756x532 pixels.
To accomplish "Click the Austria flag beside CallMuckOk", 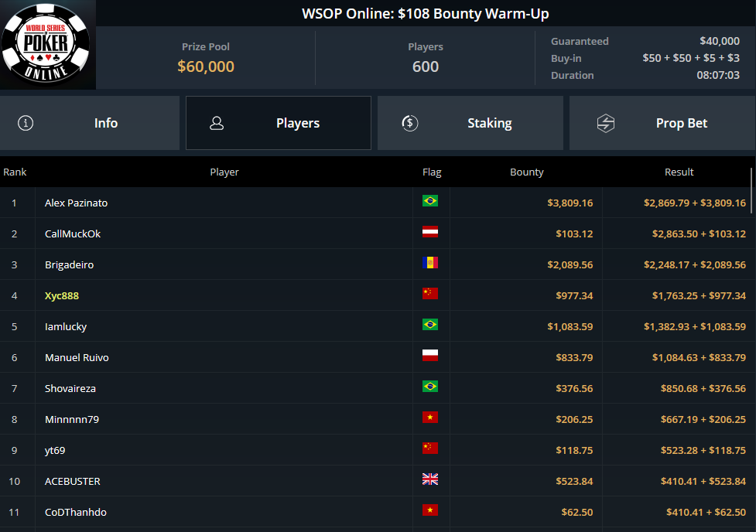I will coord(430,232).
